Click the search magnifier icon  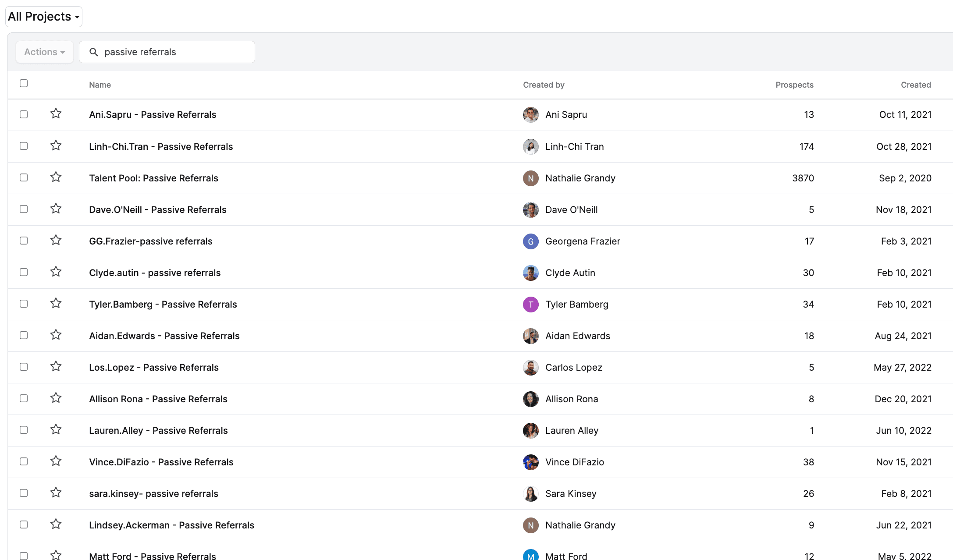click(93, 52)
